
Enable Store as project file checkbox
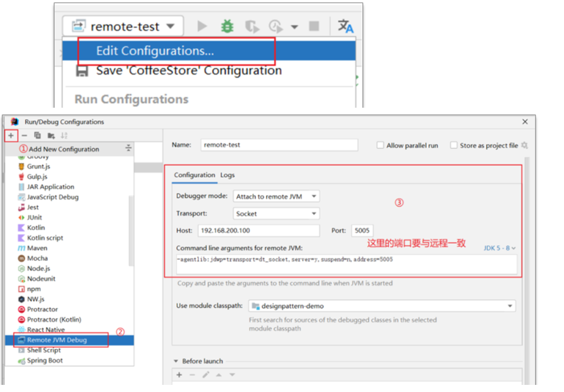[454, 145]
